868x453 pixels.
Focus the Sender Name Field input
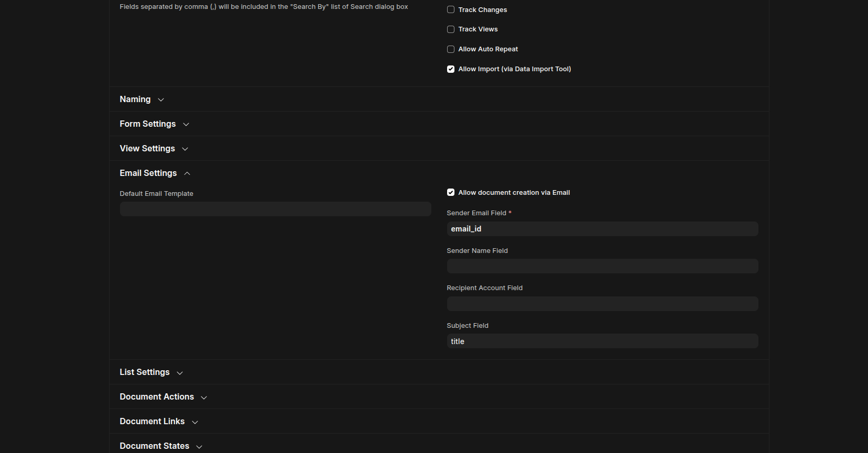click(x=602, y=266)
